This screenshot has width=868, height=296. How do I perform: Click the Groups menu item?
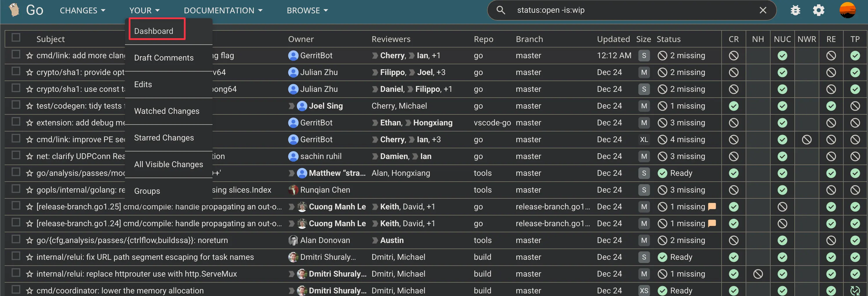pyautogui.click(x=147, y=191)
